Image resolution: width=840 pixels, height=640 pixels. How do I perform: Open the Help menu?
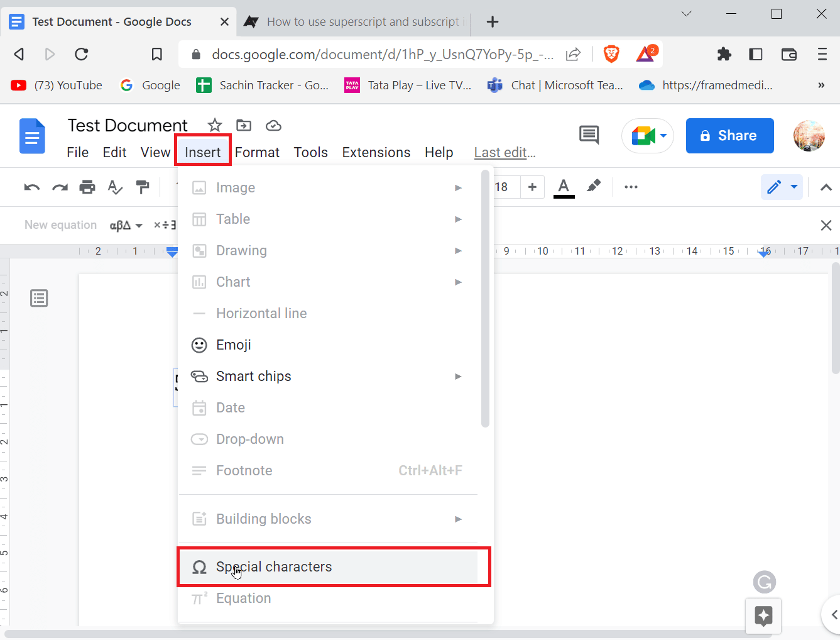[439, 153]
